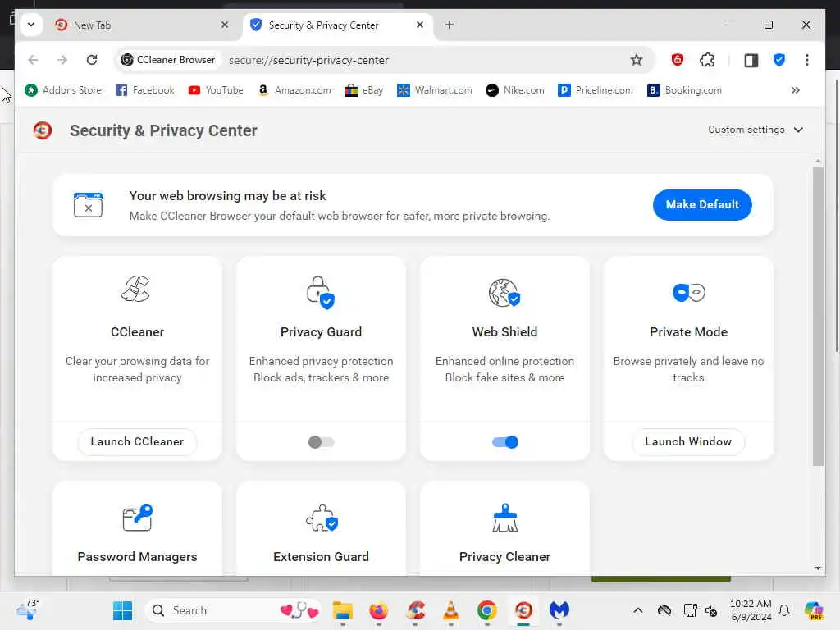840x630 pixels.
Task: Open the blue Security & Privacy shield
Action: pyautogui.click(x=779, y=60)
